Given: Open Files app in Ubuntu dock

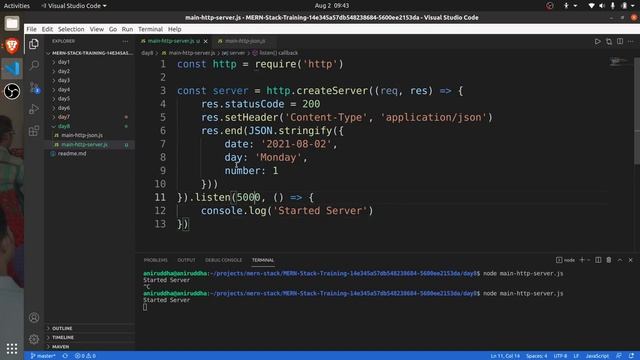Looking at the screenshot, I should pos(12,23).
